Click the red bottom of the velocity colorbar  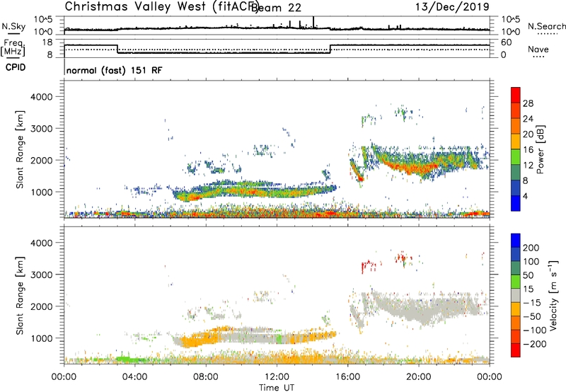[516, 350]
